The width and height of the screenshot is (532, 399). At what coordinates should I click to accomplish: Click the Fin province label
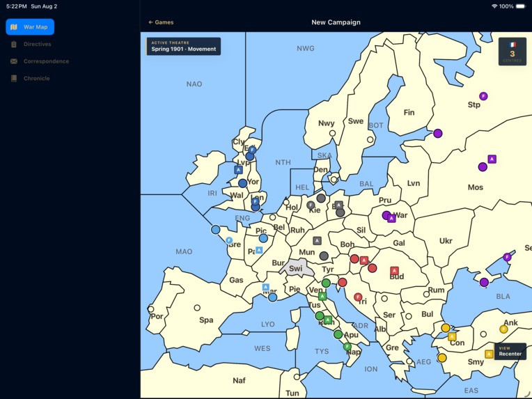(x=409, y=112)
